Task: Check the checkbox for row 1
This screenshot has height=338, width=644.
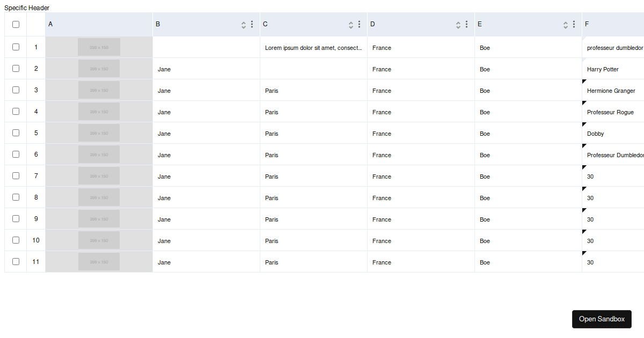Action: click(16, 47)
